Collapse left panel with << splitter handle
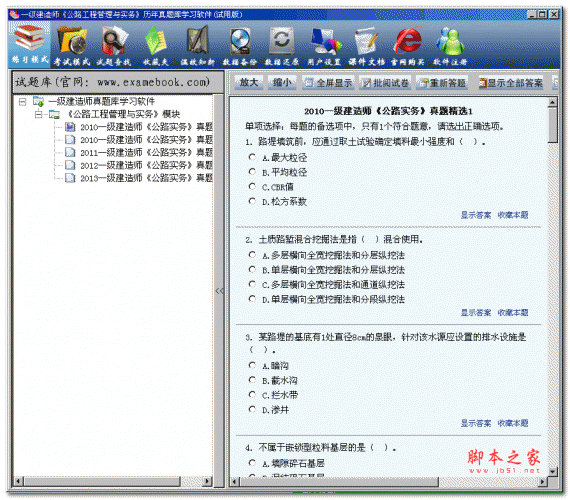 220,291
